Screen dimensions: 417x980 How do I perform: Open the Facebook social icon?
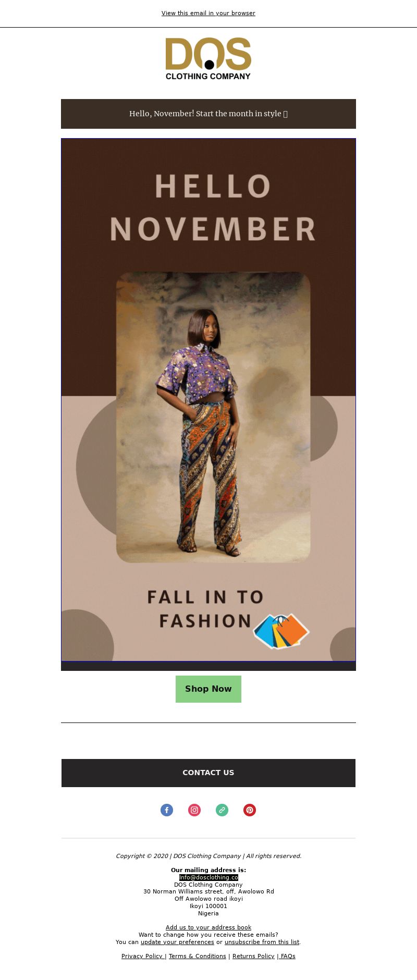tap(167, 810)
